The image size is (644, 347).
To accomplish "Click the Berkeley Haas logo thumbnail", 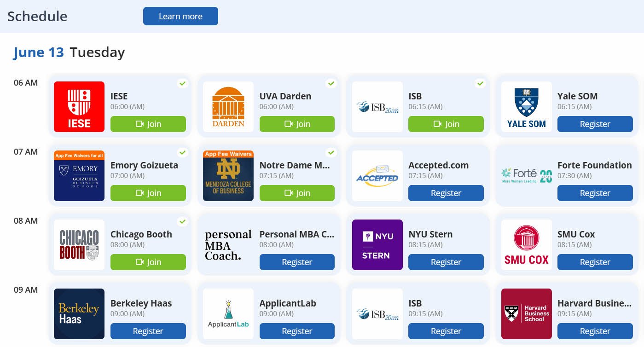I will click(x=79, y=314).
